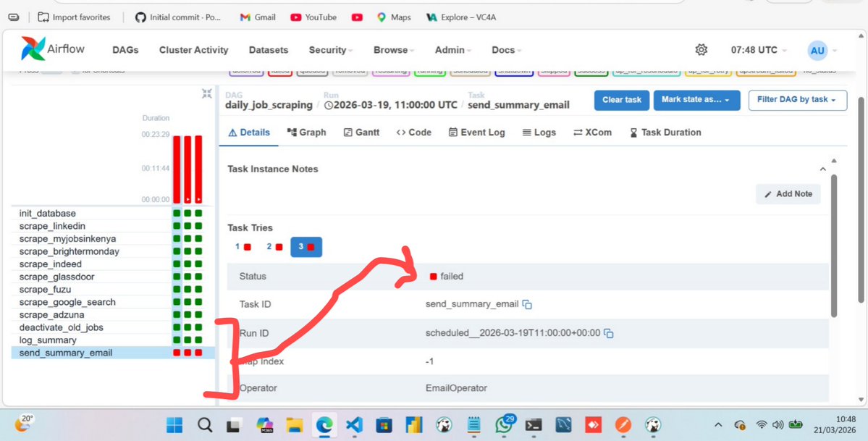The image size is (868, 441).
Task: Select the Details tab
Action: coord(249,133)
